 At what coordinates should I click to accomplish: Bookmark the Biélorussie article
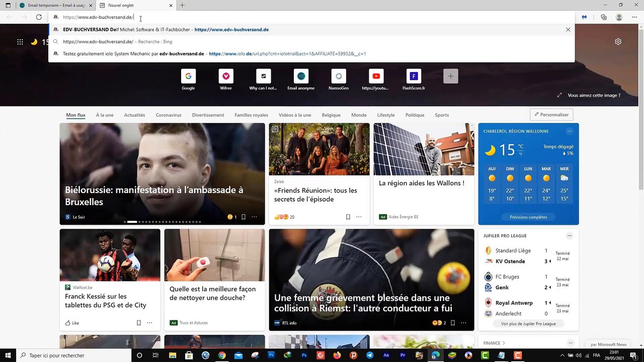tap(244, 217)
